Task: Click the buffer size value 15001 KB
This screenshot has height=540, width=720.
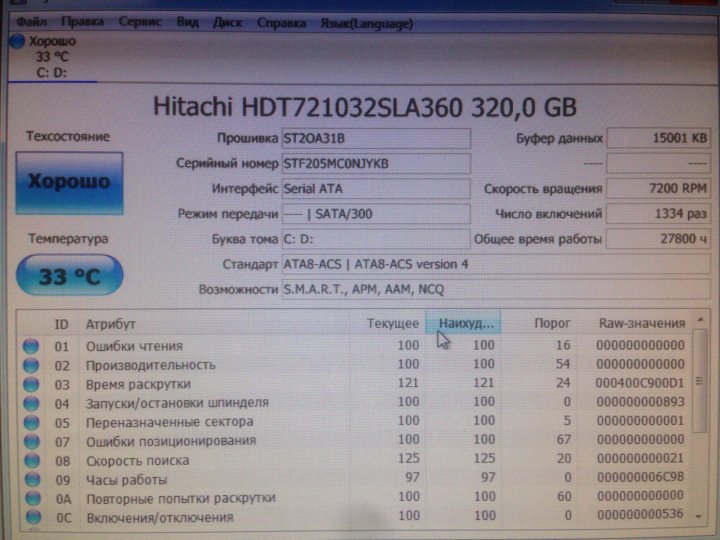Action: [x=658, y=138]
